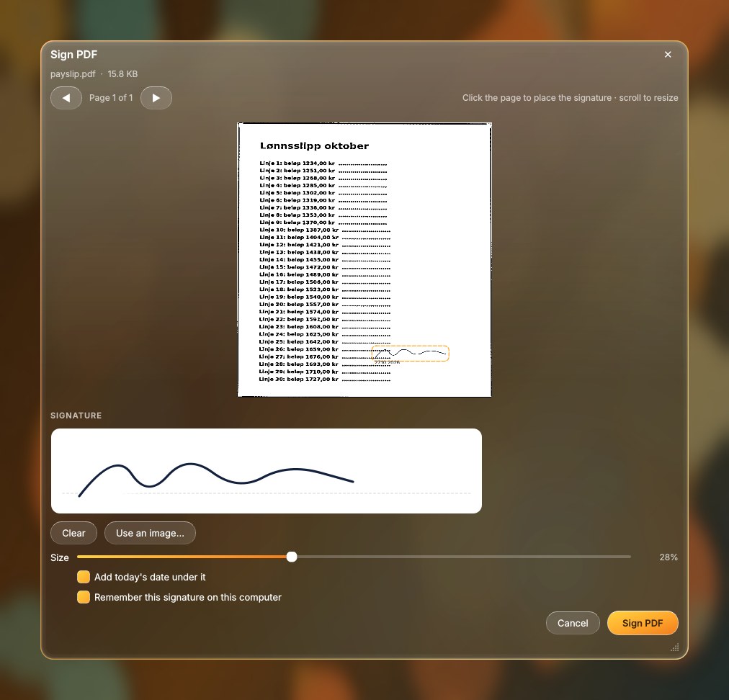Confirm with the orange Sign PDF button
This screenshot has width=729, height=700.
[x=643, y=623]
